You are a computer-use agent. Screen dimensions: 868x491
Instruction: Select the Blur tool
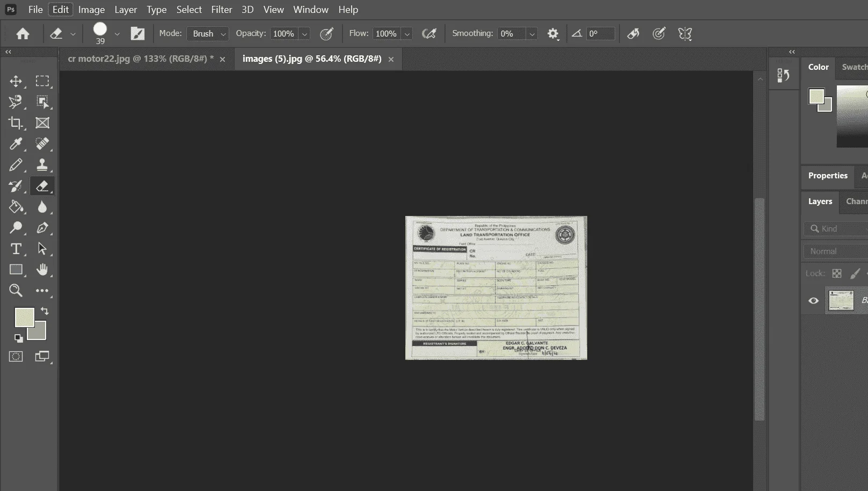click(x=42, y=207)
